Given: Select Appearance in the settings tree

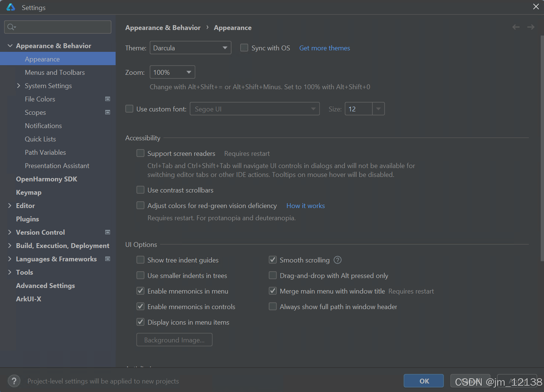Looking at the screenshot, I should click(58, 59).
